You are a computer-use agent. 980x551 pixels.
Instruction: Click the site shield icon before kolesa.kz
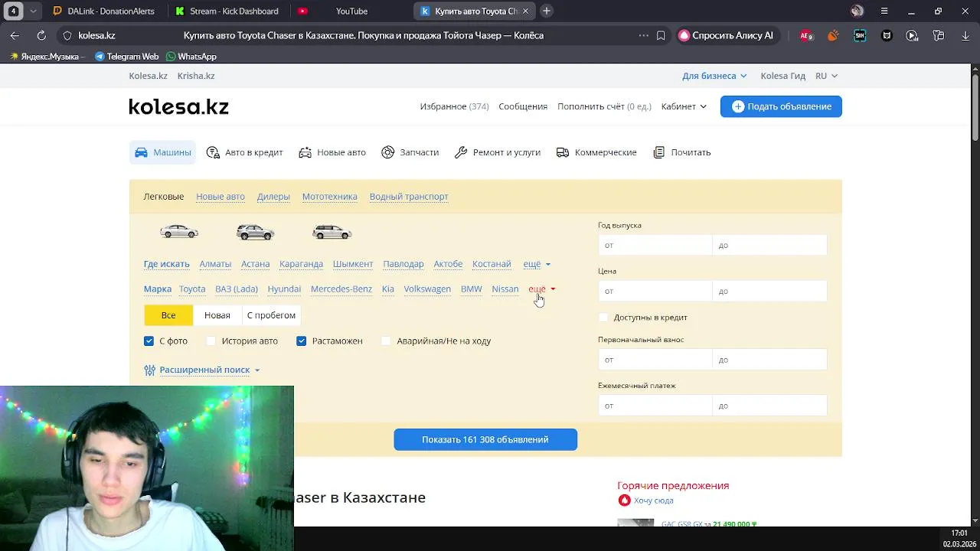[67, 35]
